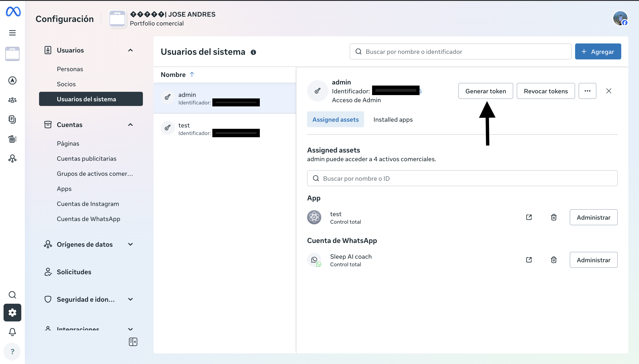Expand the Orígenes de datos section
Screen dimensions: 639x364
click(x=130, y=244)
